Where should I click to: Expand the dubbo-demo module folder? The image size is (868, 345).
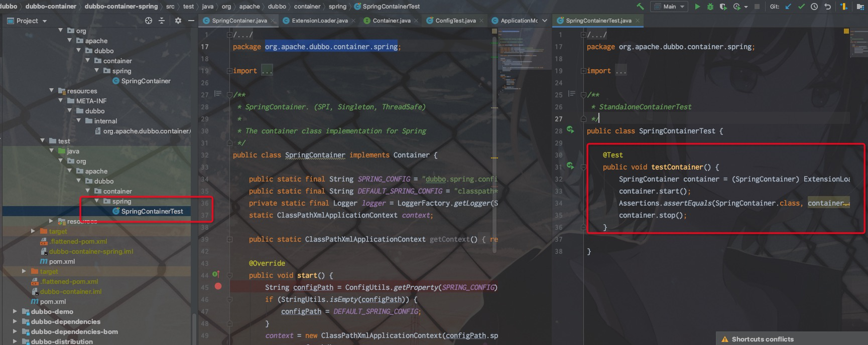15,311
